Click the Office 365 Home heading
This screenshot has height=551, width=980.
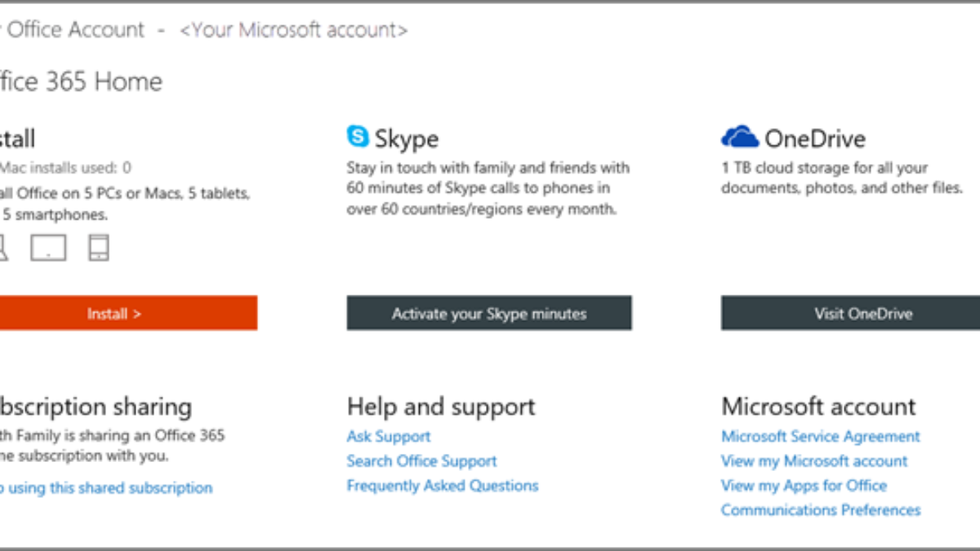(82, 82)
